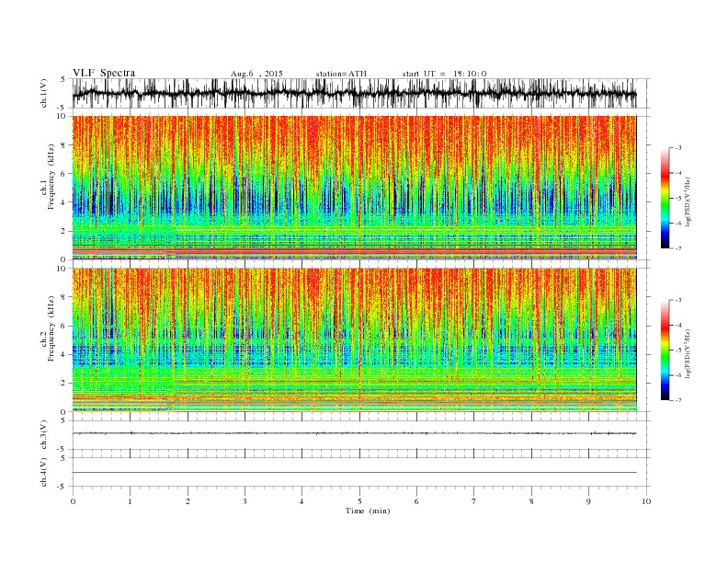Image resolution: width=728 pixels, height=563 pixels.
Task: Click time axis tick label "9"
Action: 588,501
